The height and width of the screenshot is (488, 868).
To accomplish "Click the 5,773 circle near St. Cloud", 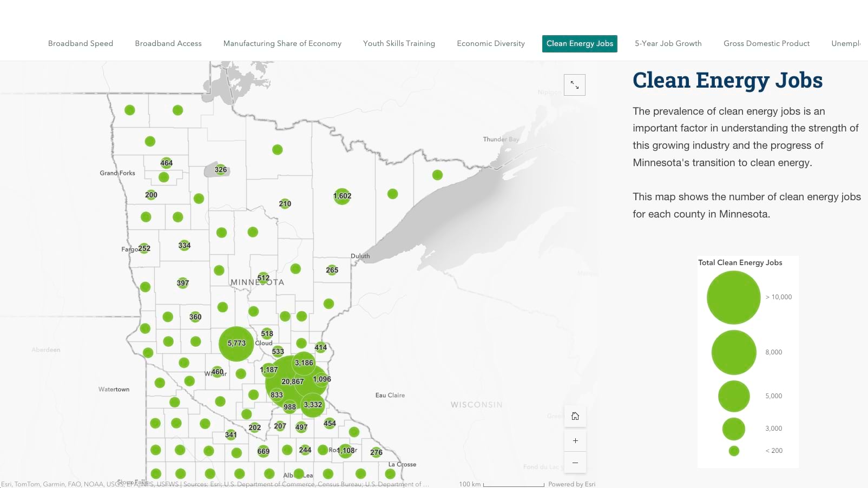I will coord(236,343).
